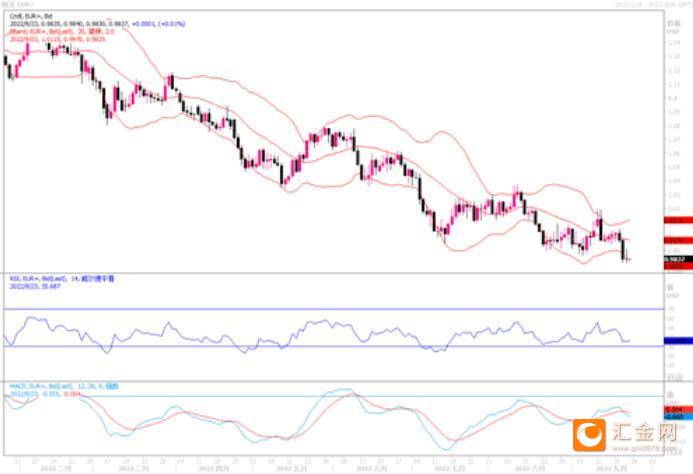The image size is (693, 474).
Task: Click the red Bollinger band values line
Action: (x=57, y=39)
